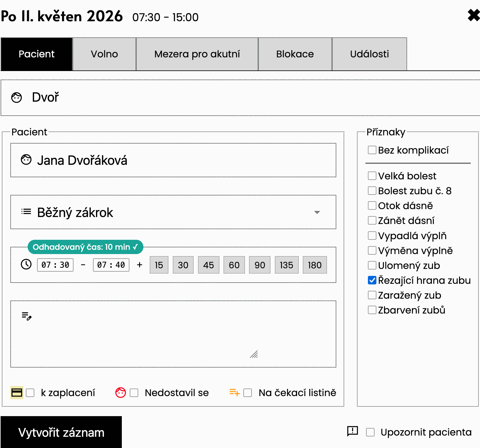Click the clock icon in the time row
The image size is (480, 448).
point(26,264)
